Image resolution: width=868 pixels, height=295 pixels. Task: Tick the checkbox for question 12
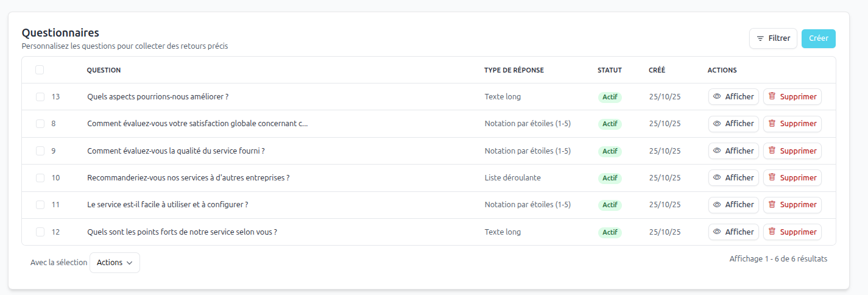point(40,232)
